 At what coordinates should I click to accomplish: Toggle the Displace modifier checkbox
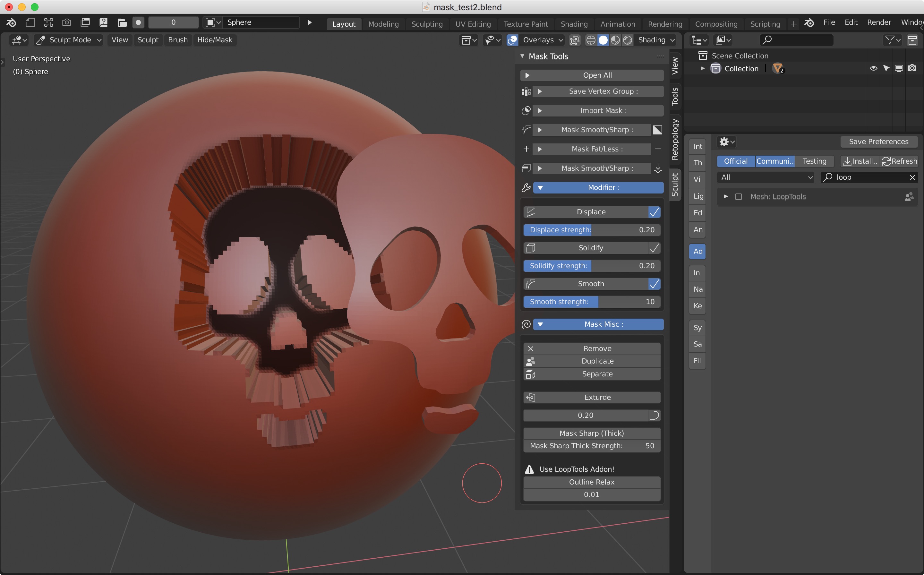coord(654,211)
